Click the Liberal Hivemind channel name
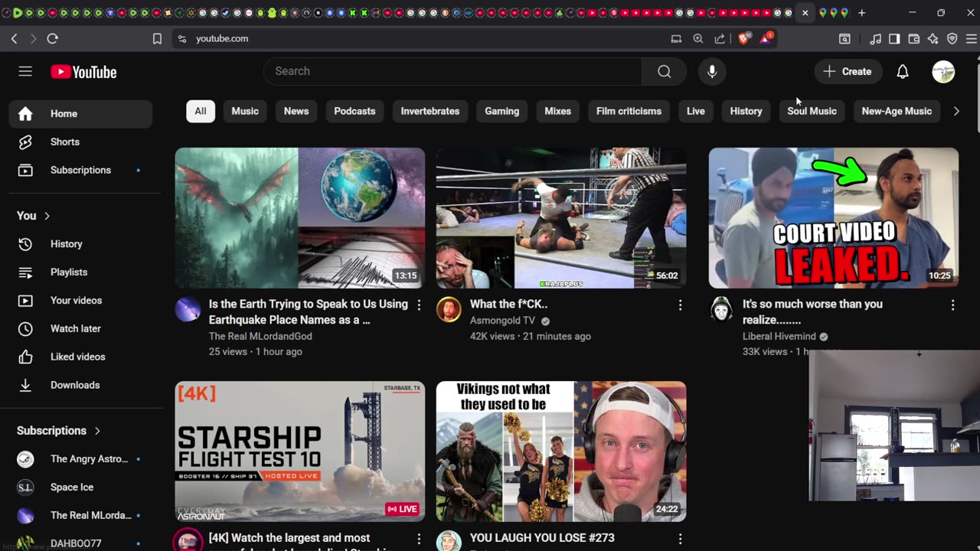 click(x=779, y=336)
